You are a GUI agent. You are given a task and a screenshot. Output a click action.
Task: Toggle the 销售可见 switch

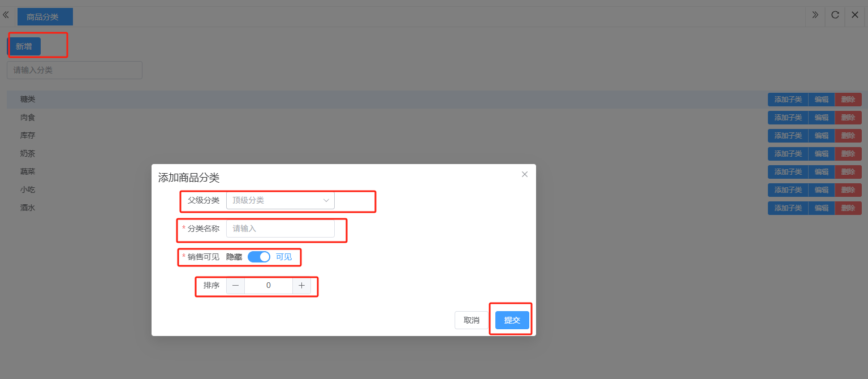259,257
